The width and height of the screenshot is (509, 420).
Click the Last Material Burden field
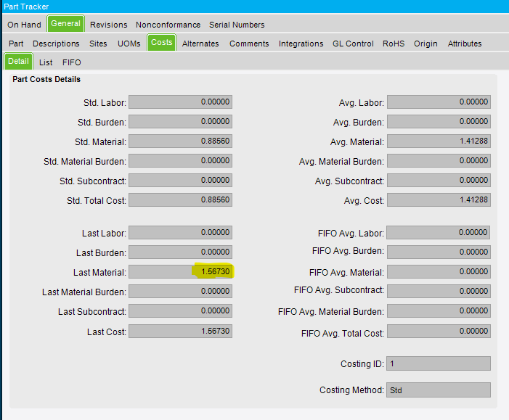coord(181,291)
